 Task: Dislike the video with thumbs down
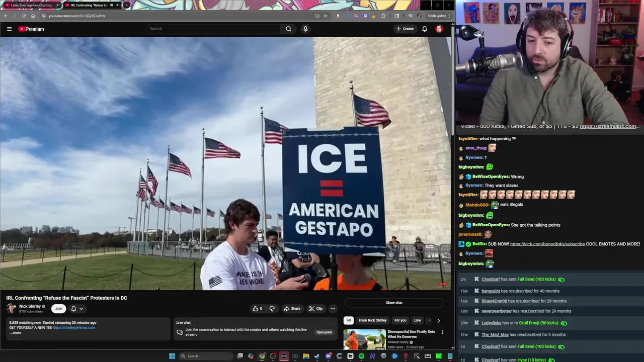272,309
